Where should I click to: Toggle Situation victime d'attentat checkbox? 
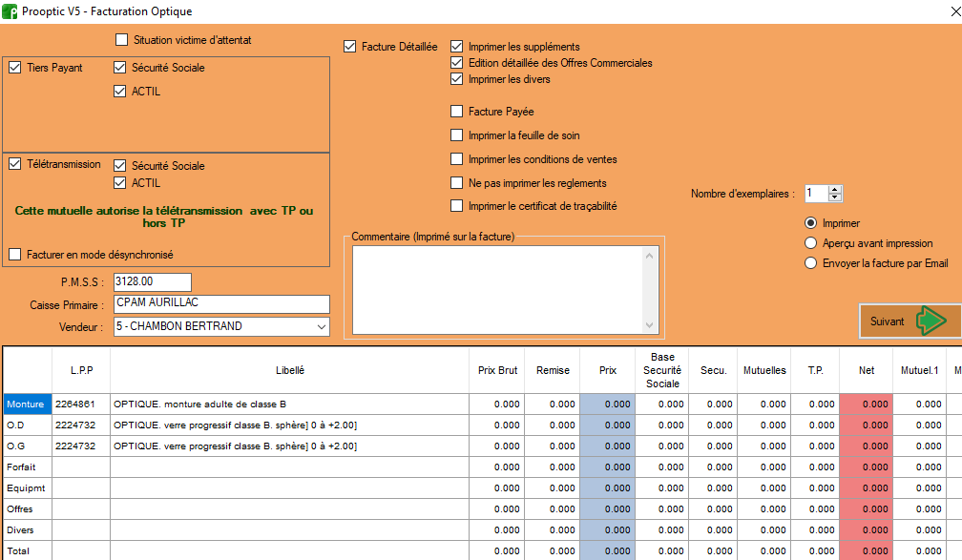click(x=121, y=40)
